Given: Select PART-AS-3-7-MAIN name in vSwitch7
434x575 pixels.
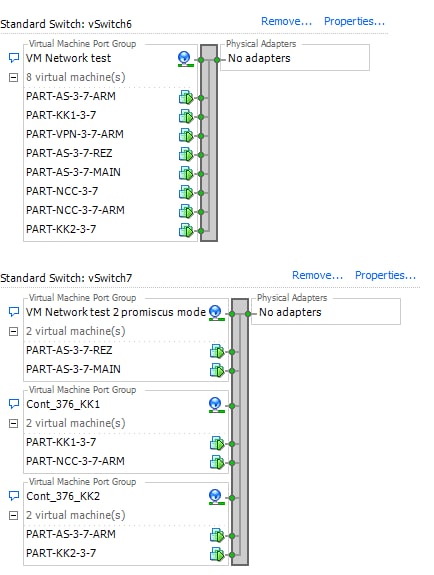Looking at the screenshot, I should click(73, 369).
